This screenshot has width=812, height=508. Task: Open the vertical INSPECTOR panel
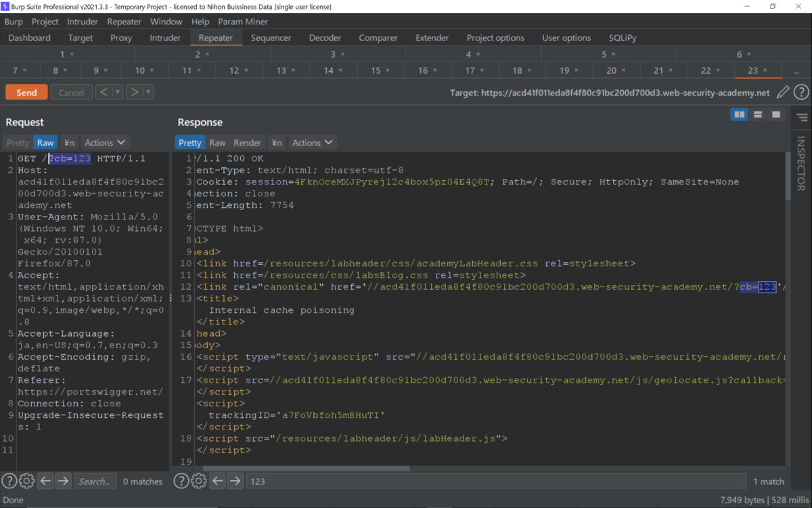point(801,164)
